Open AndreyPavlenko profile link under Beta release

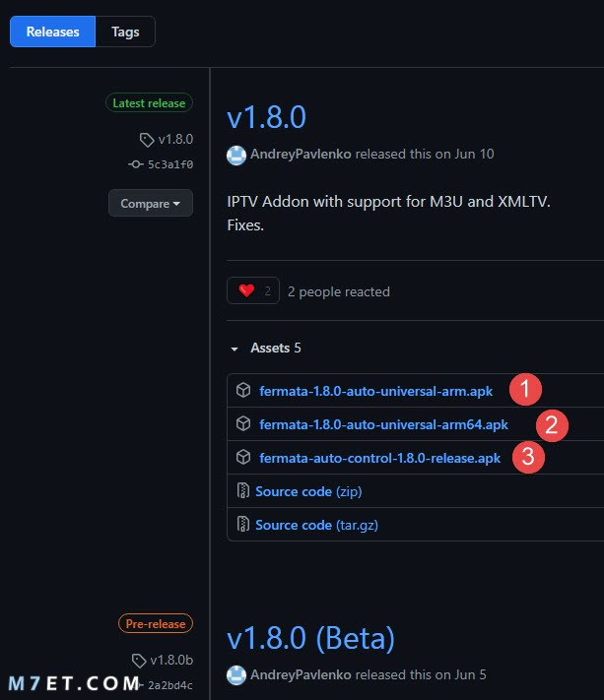(301, 674)
